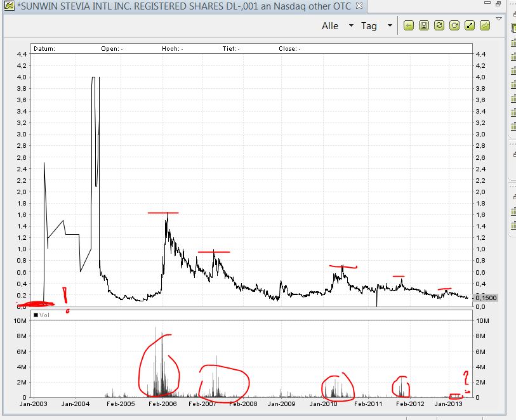516x420 pixels.
Task: Close the SUNWIN STEVIA chart tab
Action: [x=359, y=6]
